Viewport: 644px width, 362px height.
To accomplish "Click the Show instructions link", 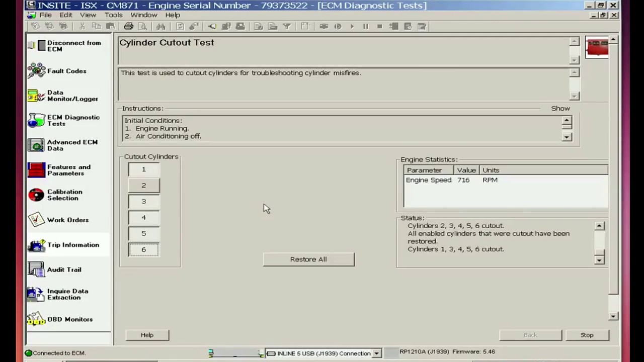I will click(x=560, y=109).
